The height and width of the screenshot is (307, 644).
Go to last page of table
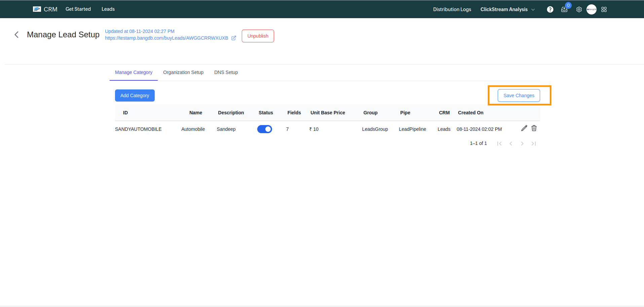pos(534,144)
